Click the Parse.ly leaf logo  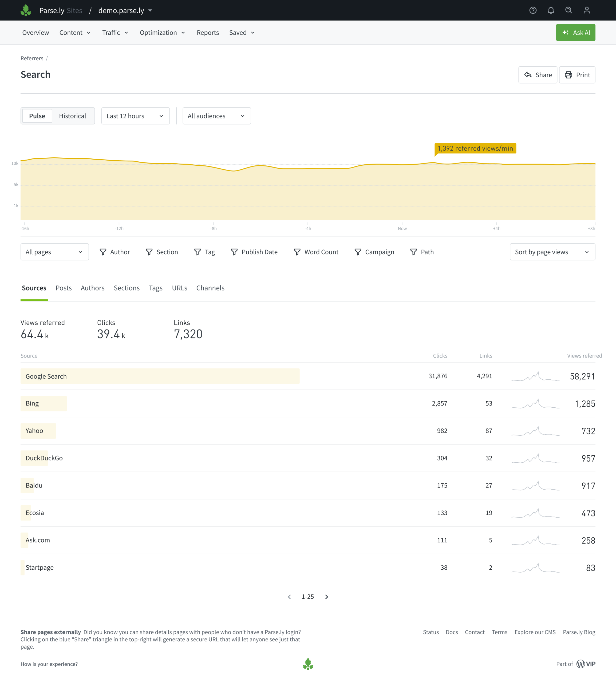click(26, 10)
